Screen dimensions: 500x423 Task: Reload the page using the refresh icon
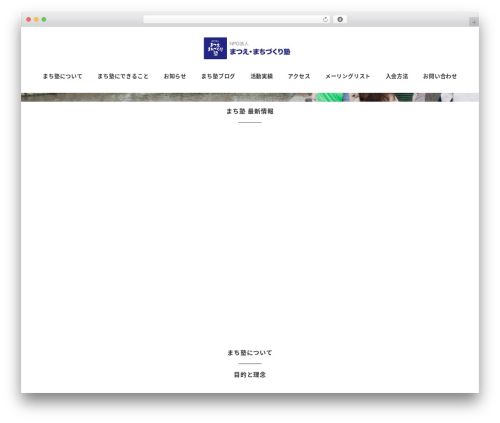tap(325, 20)
